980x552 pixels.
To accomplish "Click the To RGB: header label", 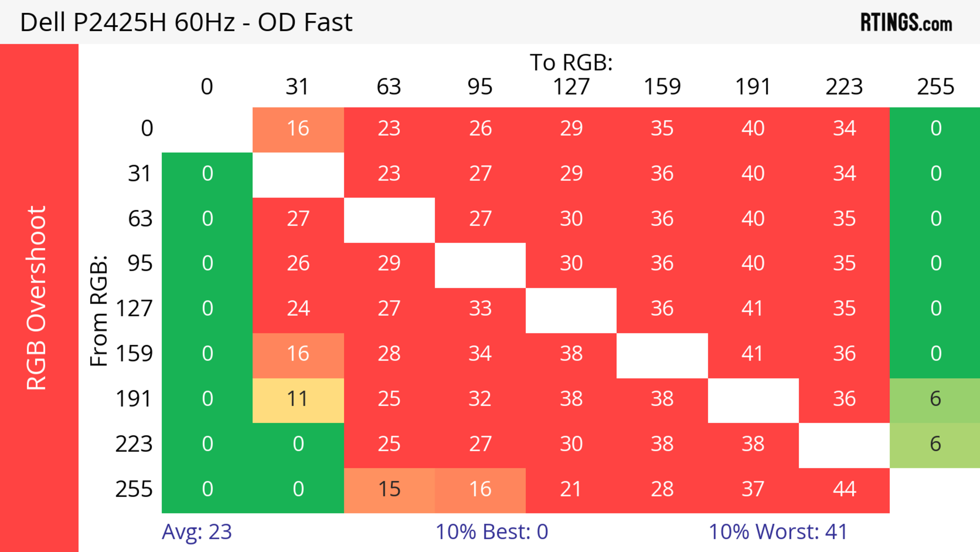I will pos(571,63).
